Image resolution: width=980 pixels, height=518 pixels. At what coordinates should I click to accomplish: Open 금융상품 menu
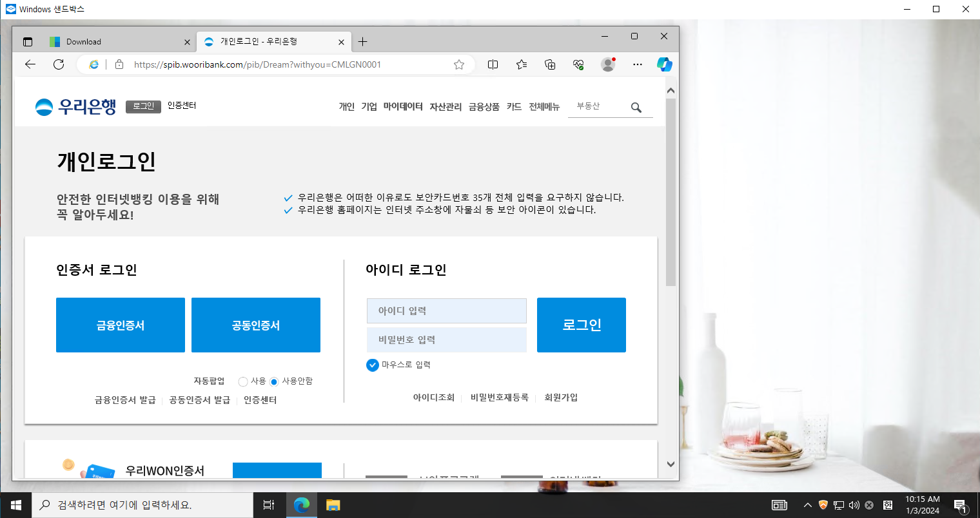[x=484, y=107]
